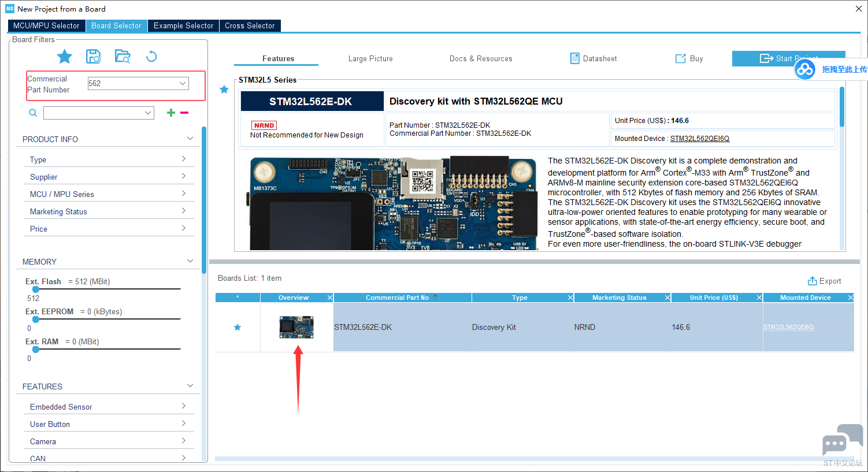Open mounted device link in details panel
The width and height of the screenshot is (868, 472).
tap(700, 139)
